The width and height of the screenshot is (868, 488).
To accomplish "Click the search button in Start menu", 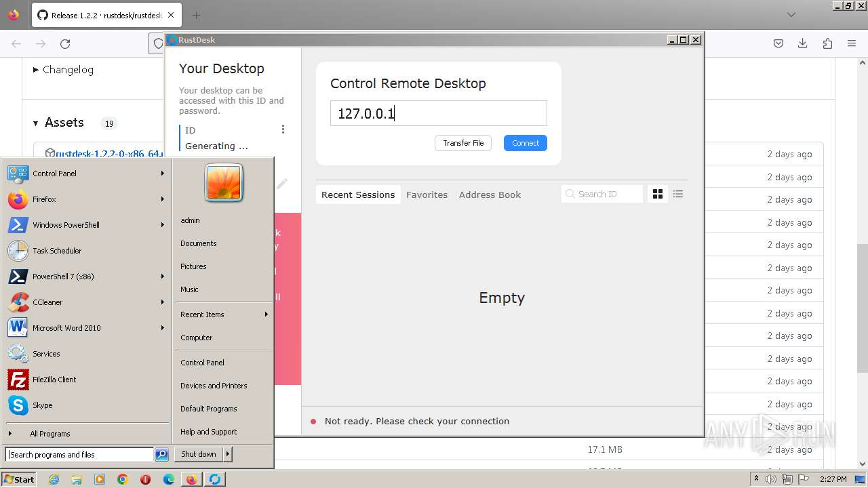I will click(x=161, y=455).
